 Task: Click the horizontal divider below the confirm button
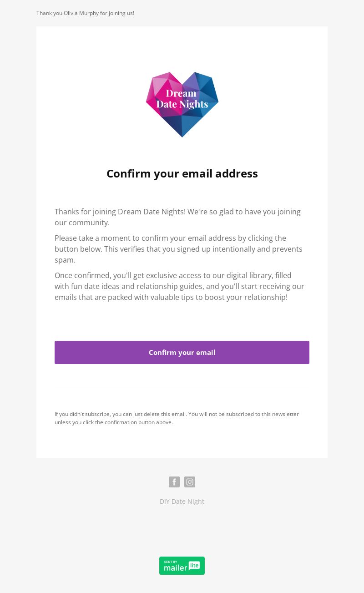click(x=182, y=387)
